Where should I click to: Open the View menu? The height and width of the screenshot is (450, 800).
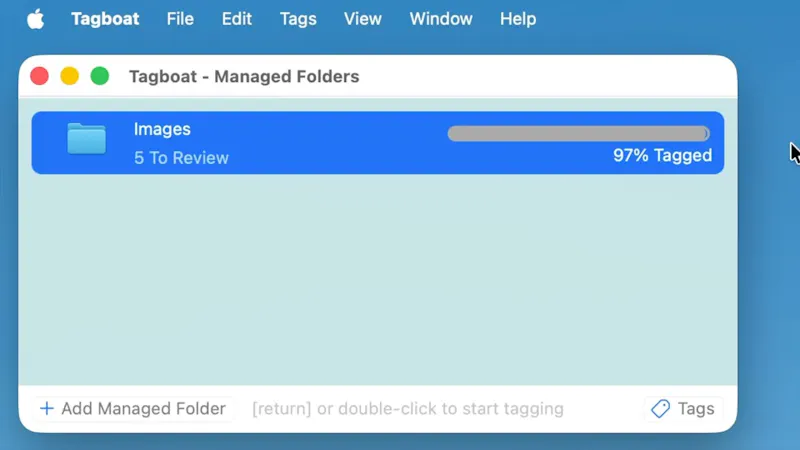tap(363, 19)
